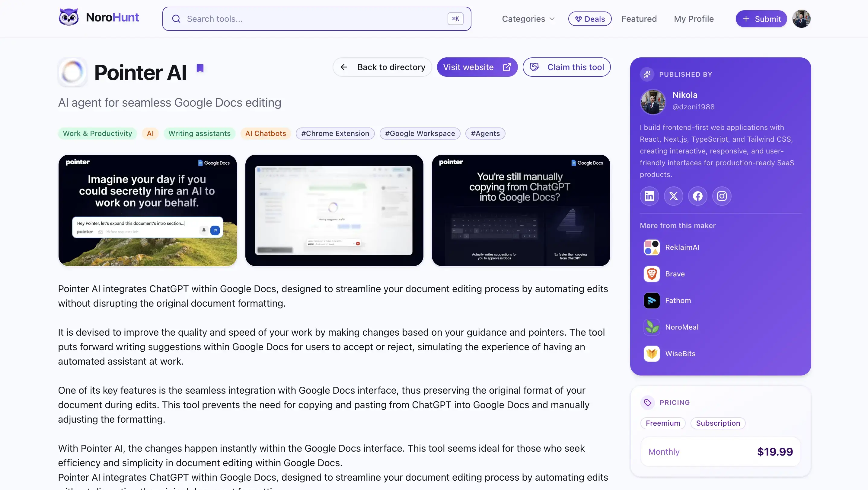This screenshot has height=490, width=868.
Task: Open WiseBits from maker list
Action: pyautogui.click(x=680, y=354)
